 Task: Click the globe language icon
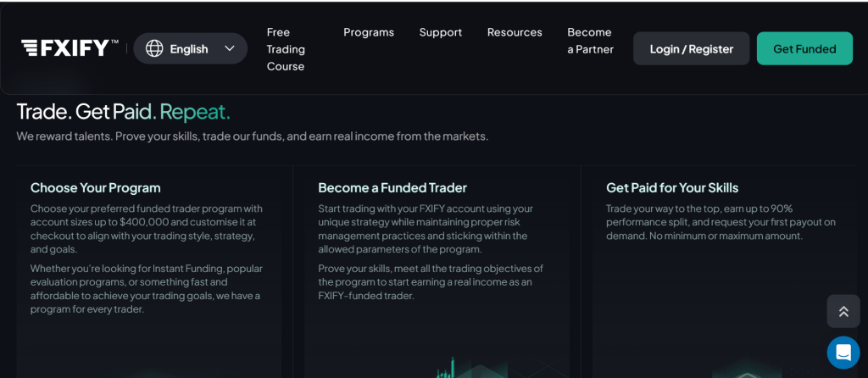154,48
